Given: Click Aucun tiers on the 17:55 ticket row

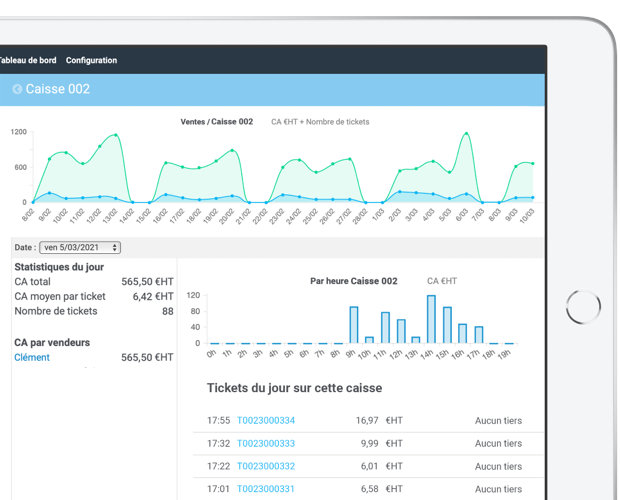Looking at the screenshot, I should pos(498,421).
